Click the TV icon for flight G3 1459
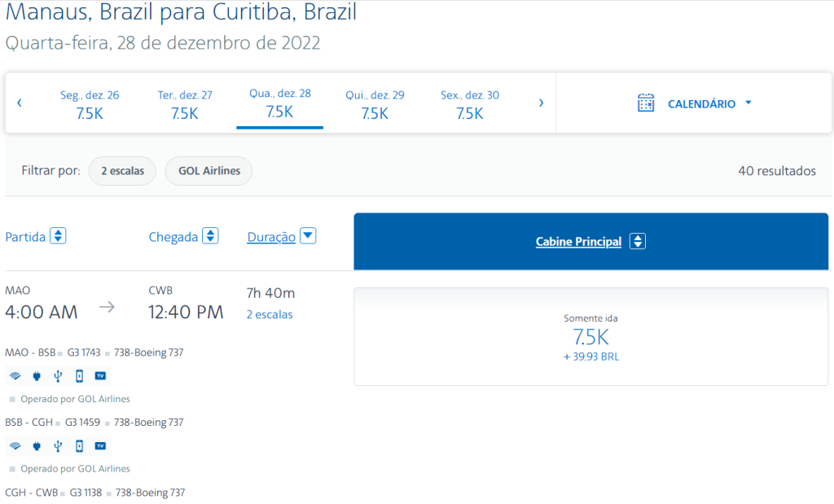This screenshot has height=504, width=834. 100,446
